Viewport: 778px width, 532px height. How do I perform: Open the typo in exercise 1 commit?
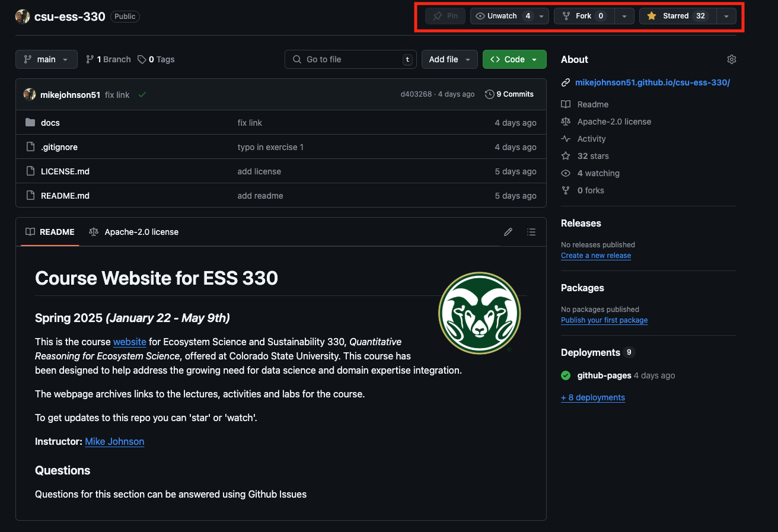(x=270, y=147)
